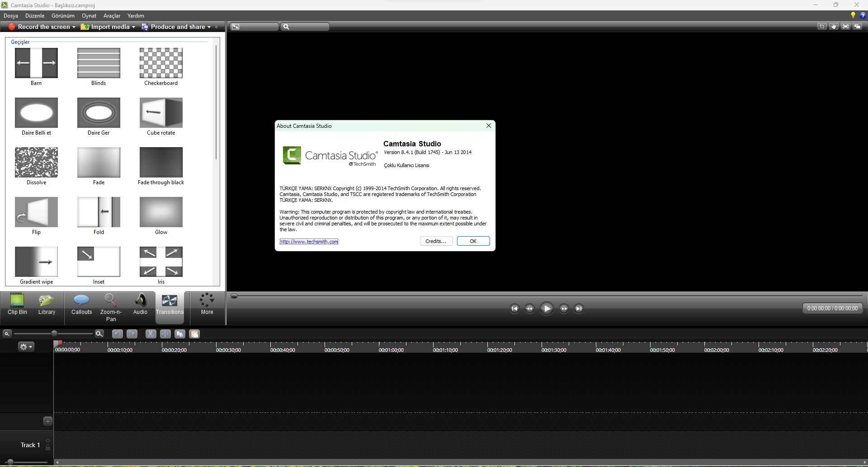Adjust the track height slider handle
The image size is (868, 467).
point(10,462)
